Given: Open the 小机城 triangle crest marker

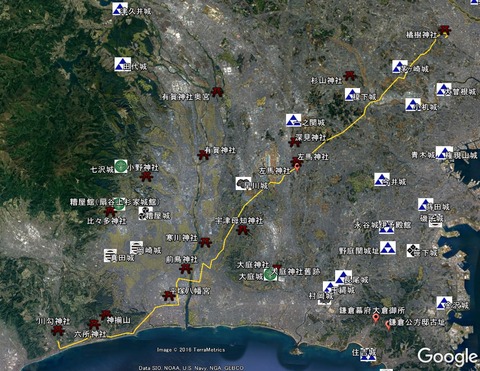Looking at the screenshot, I should (413, 105).
